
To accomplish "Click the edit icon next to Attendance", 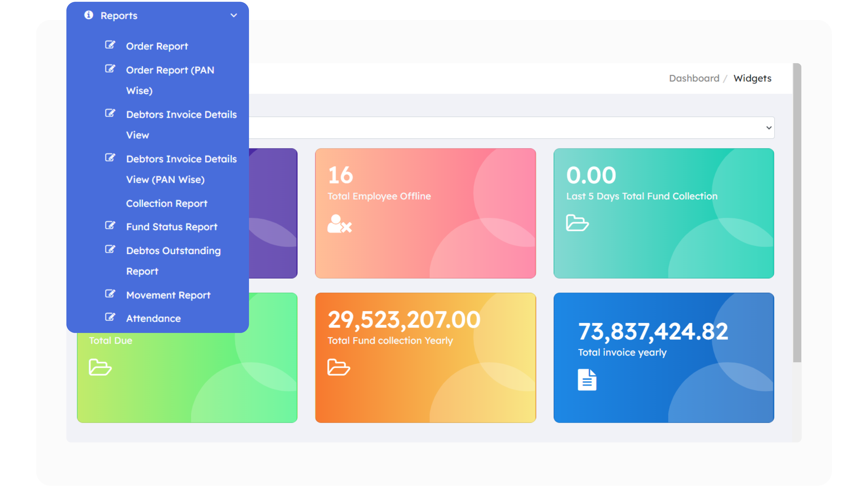I will point(110,317).
